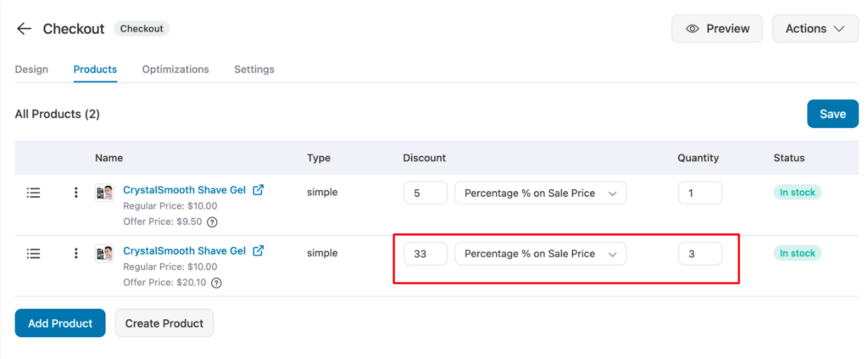This screenshot has height=359, width=868.
Task: Click external link icon on first product
Action: point(259,190)
